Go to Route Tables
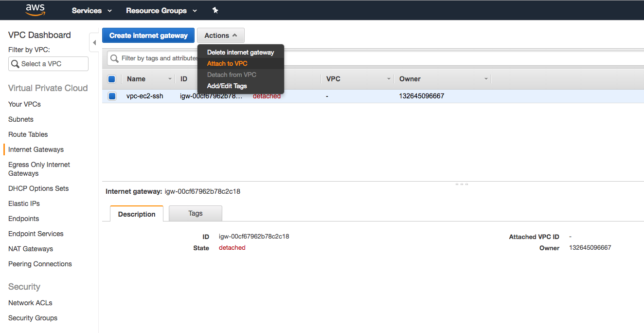The height and width of the screenshot is (333, 644). click(28, 134)
